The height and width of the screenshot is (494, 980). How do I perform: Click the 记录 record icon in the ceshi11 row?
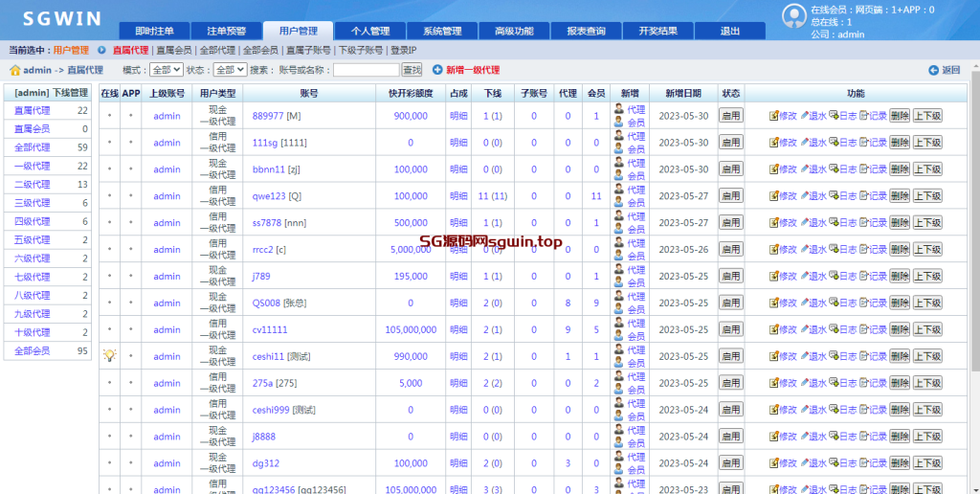[x=864, y=356]
